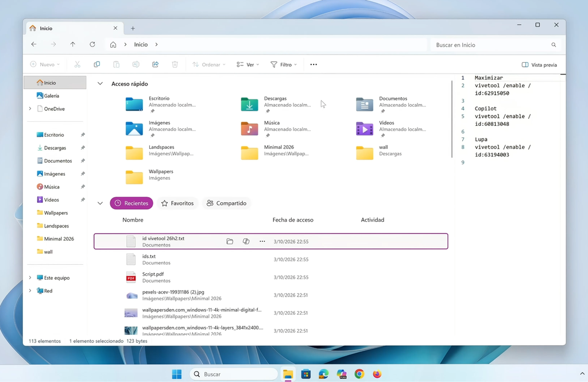Go up one folder level
The width and height of the screenshot is (588, 382).
73,44
